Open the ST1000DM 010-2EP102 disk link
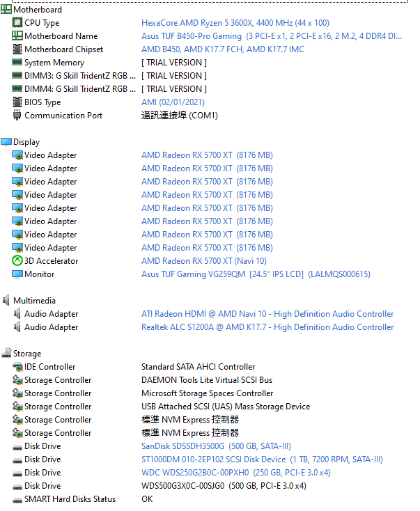420x511 pixels. pyautogui.click(x=262, y=459)
